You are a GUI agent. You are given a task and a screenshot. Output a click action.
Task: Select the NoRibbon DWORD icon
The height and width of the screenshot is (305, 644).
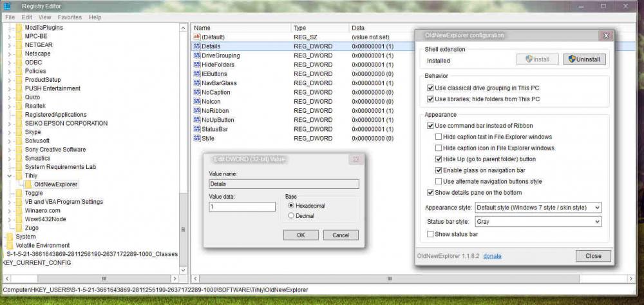196,110
